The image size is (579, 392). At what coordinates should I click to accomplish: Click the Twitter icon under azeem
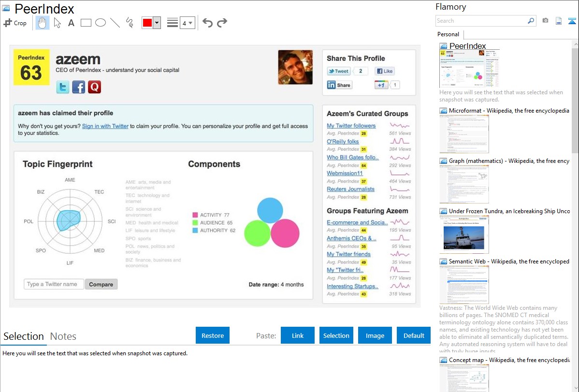pos(63,87)
